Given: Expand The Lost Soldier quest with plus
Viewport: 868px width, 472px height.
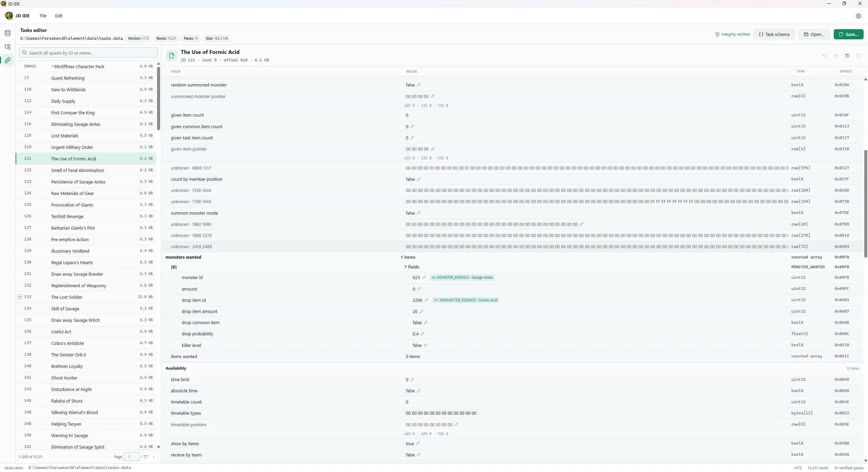Looking at the screenshot, I should pyautogui.click(x=20, y=297).
